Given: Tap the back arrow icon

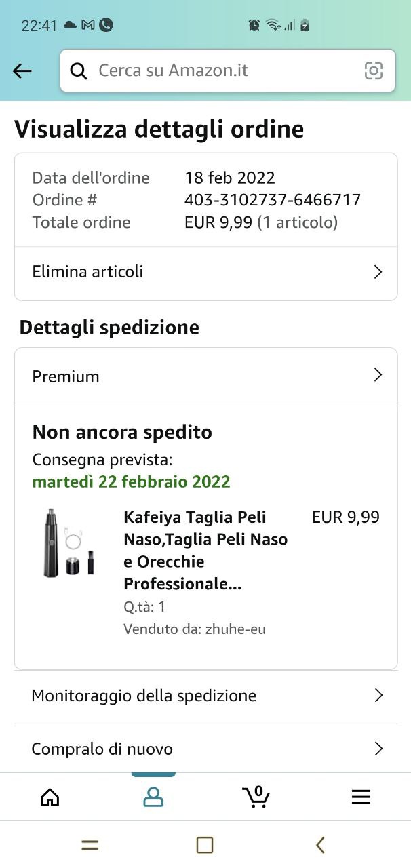Looking at the screenshot, I should (x=22, y=71).
